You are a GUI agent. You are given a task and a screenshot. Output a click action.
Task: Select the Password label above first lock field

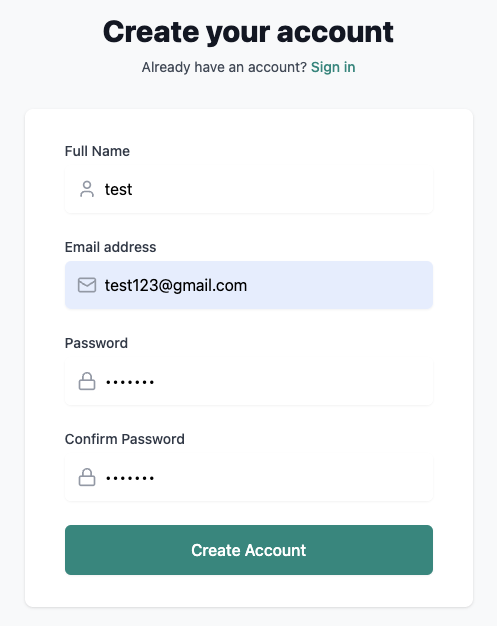(96, 343)
